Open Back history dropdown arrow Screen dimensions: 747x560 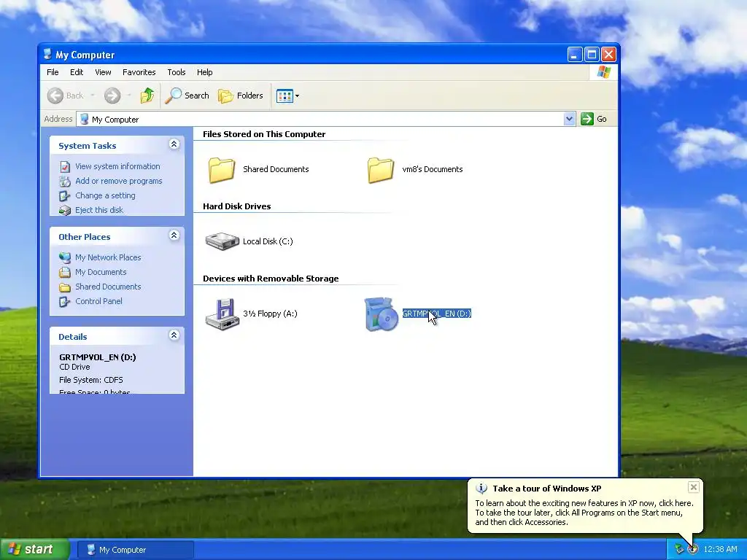click(x=93, y=96)
